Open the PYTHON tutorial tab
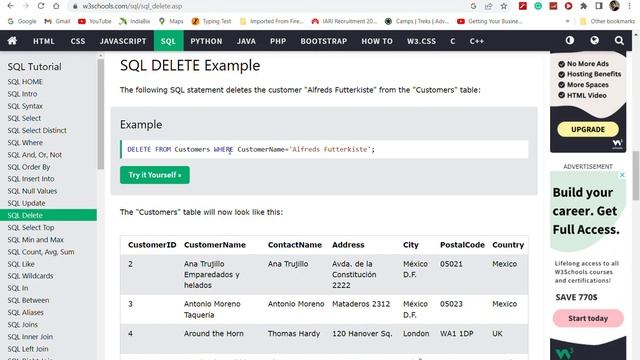The width and height of the screenshot is (640, 360). (x=206, y=41)
